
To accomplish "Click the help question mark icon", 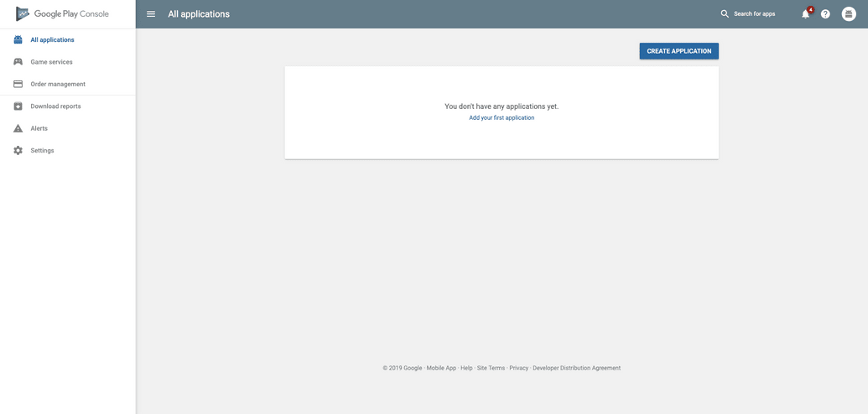I will pos(825,14).
